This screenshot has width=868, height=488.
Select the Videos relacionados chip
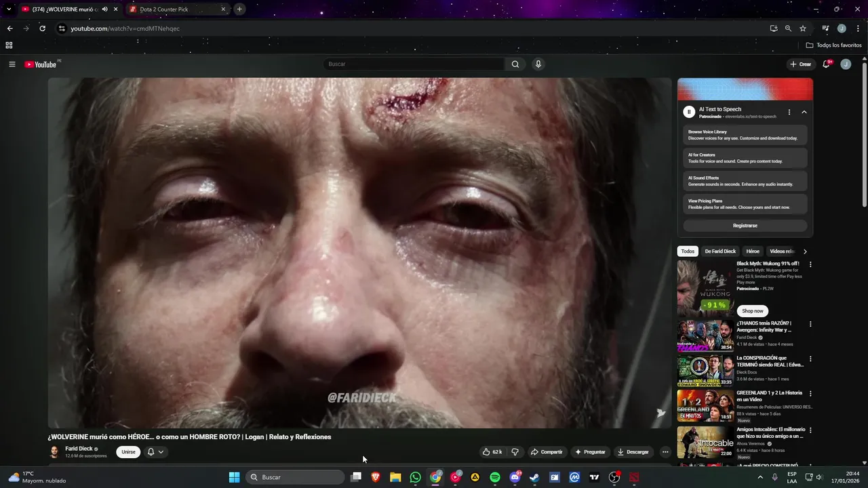click(782, 251)
